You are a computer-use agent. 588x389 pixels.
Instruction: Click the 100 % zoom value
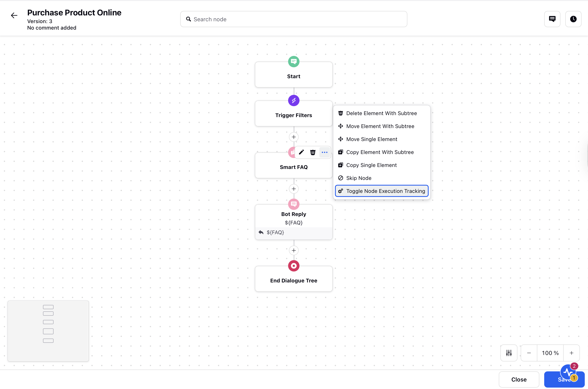(550, 353)
